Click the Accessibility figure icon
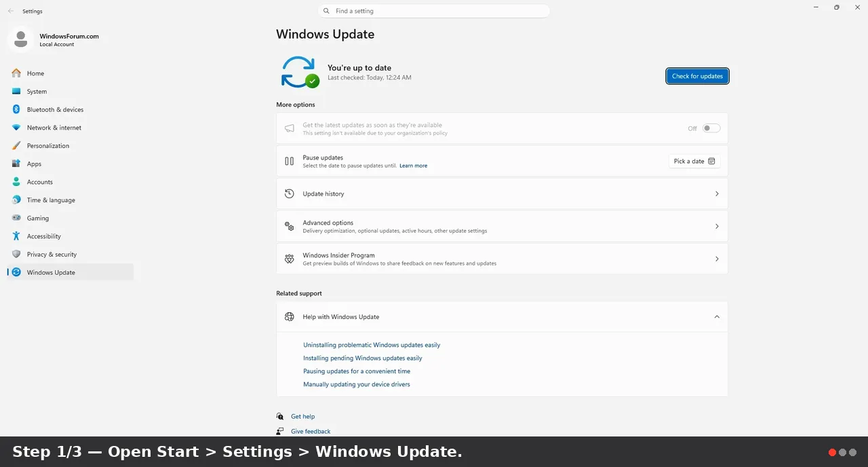This screenshot has width=868, height=467. click(16, 236)
